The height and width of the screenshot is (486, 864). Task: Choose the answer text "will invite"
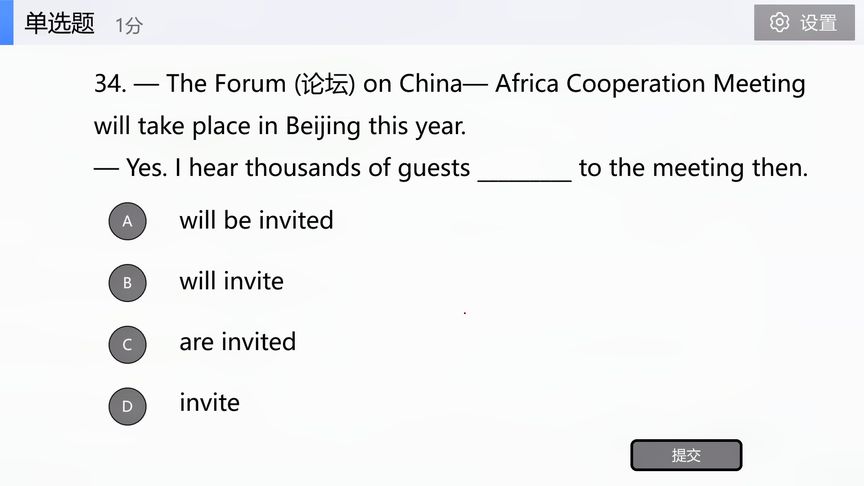pyautogui.click(x=231, y=282)
